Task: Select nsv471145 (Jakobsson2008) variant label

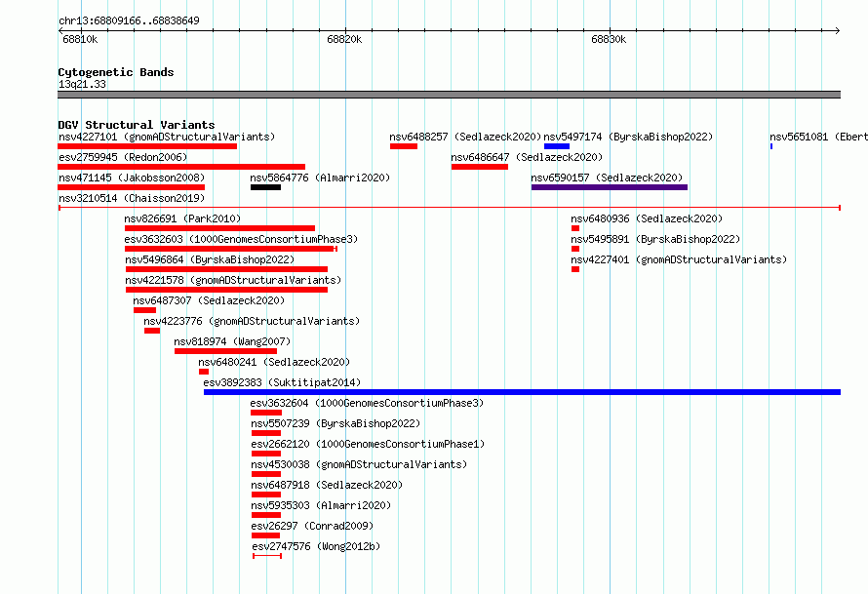Action: (132, 178)
